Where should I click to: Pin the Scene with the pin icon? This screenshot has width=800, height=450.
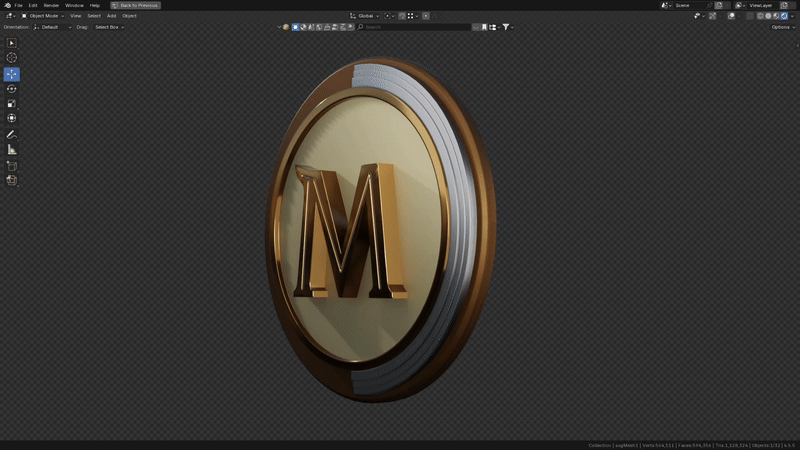(x=710, y=6)
